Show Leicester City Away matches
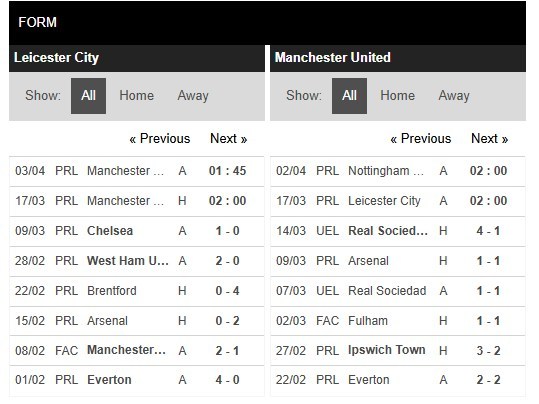The width and height of the screenshot is (539, 404). [x=193, y=96]
